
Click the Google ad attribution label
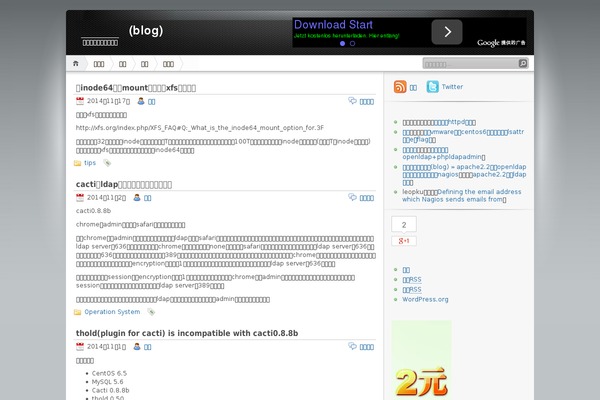click(501, 42)
